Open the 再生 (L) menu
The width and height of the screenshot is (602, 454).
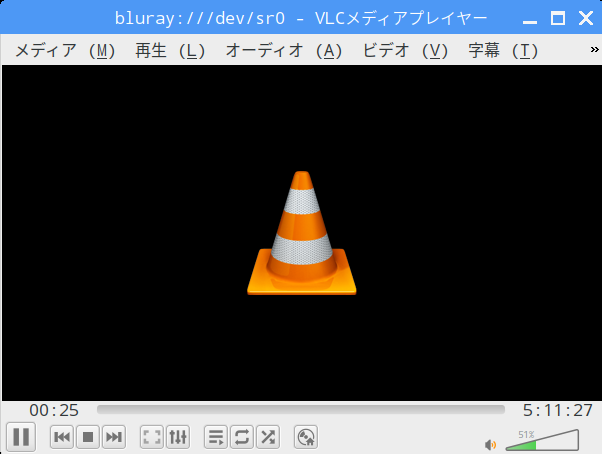[170, 51]
